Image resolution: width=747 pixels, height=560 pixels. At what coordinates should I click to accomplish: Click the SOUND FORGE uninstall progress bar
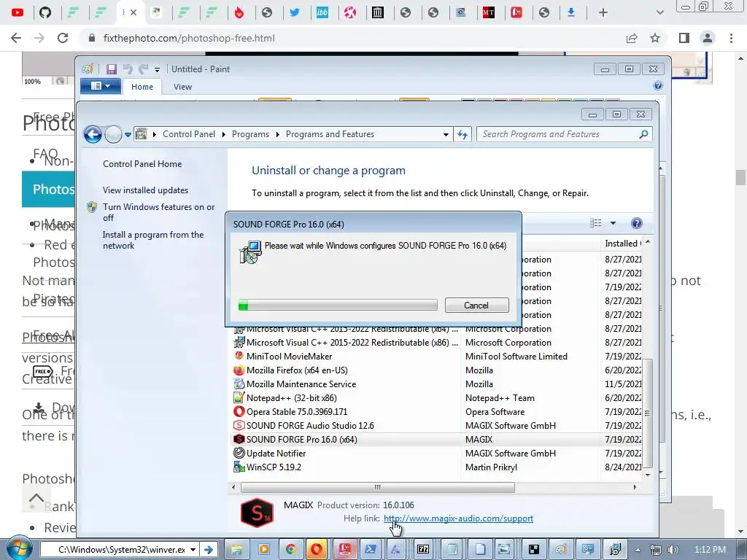[338, 305]
